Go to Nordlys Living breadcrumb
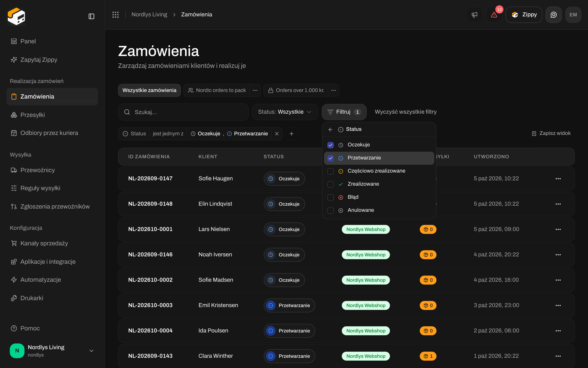Viewport: 588px width, 368px height. [149, 15]
